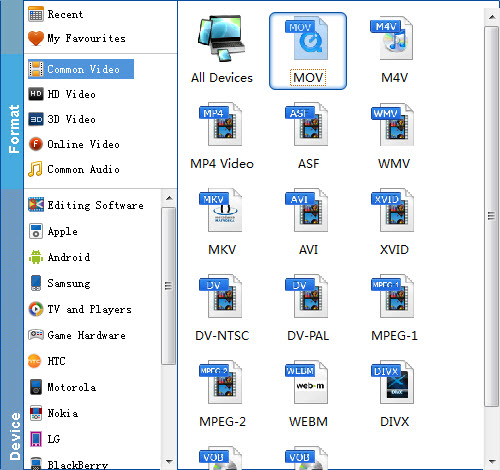
Task: Show HTC device presets
Action: click(47, 361)
